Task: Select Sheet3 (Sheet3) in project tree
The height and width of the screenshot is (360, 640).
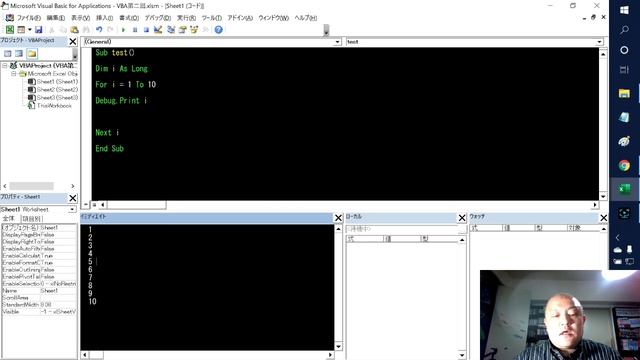Action: 53,98
